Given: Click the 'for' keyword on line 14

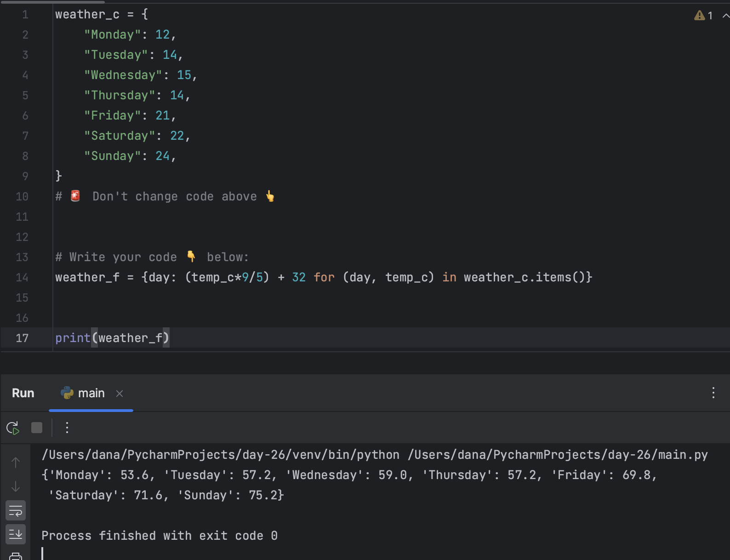Looking at the screenshot, I should (324, 278).
